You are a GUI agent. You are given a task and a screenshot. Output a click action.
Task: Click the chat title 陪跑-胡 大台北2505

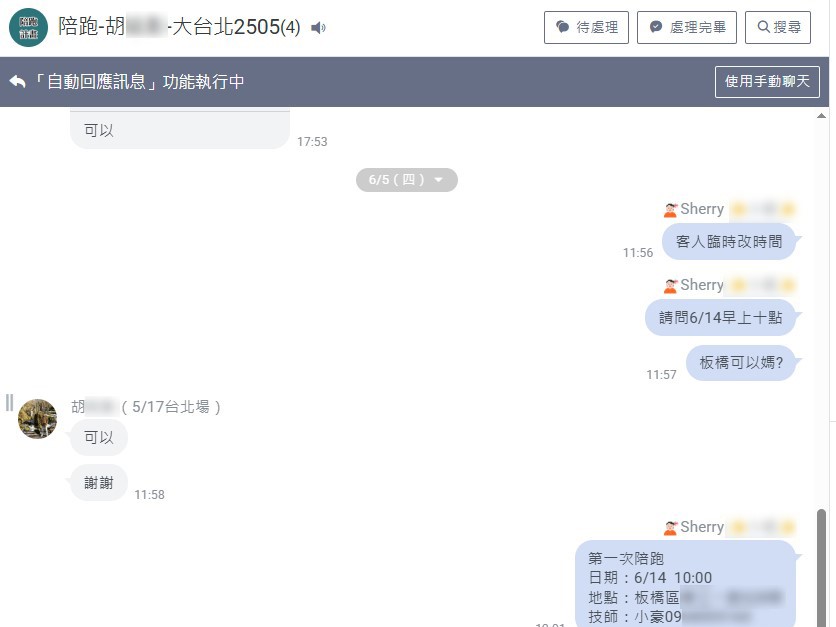coord(179,27)
